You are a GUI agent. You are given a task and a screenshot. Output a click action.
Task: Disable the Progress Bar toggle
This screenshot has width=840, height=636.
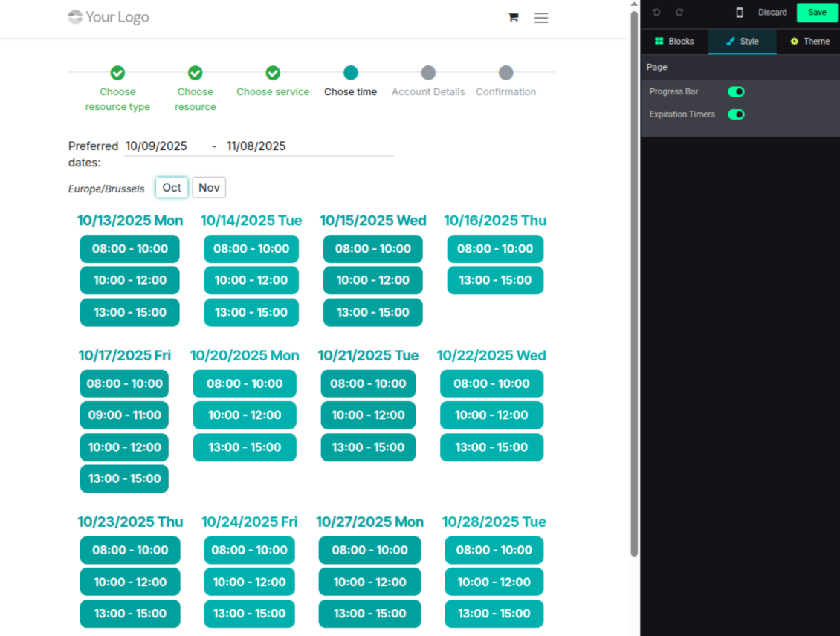pyautogui.click(x=736, y=92)
